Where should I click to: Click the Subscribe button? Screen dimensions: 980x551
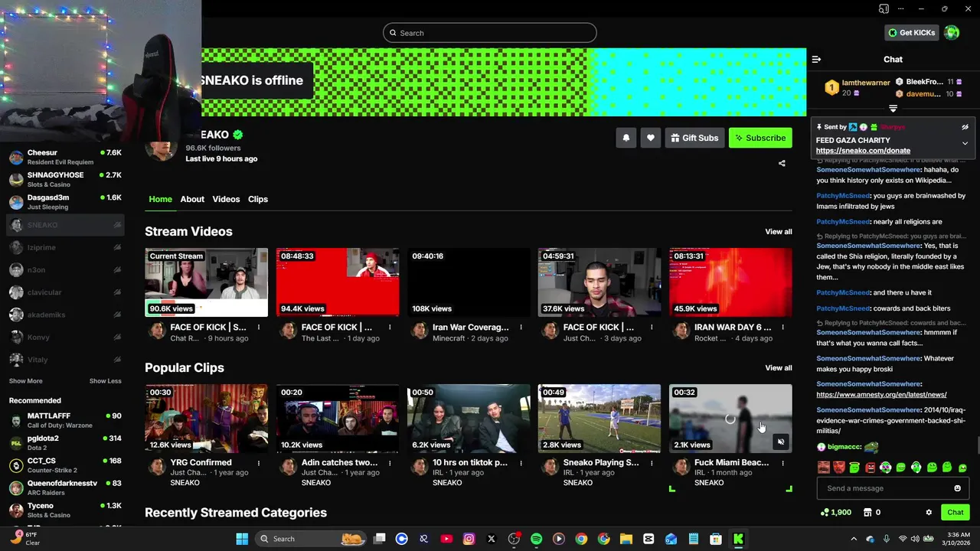tap(760, 138)
